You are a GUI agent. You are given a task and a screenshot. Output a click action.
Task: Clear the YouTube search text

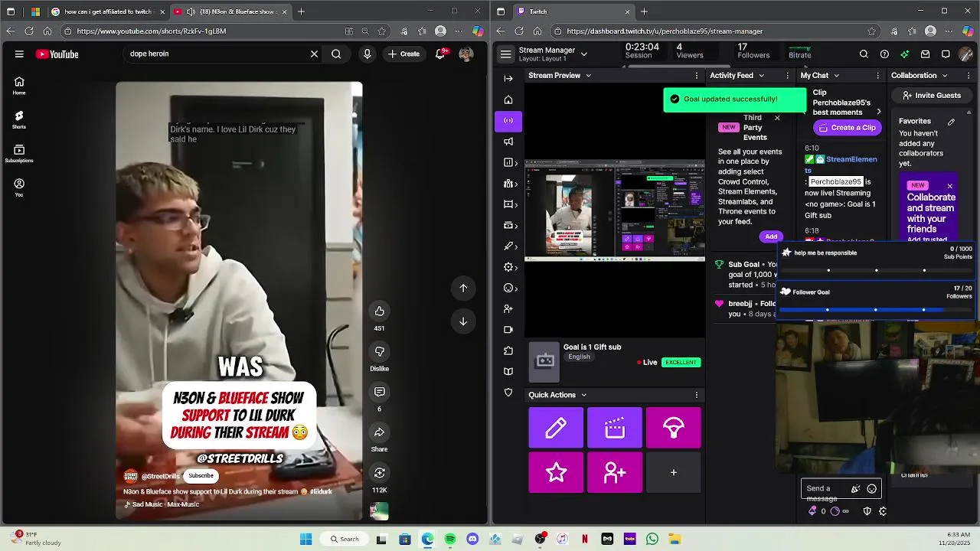(x=314, y=54)
